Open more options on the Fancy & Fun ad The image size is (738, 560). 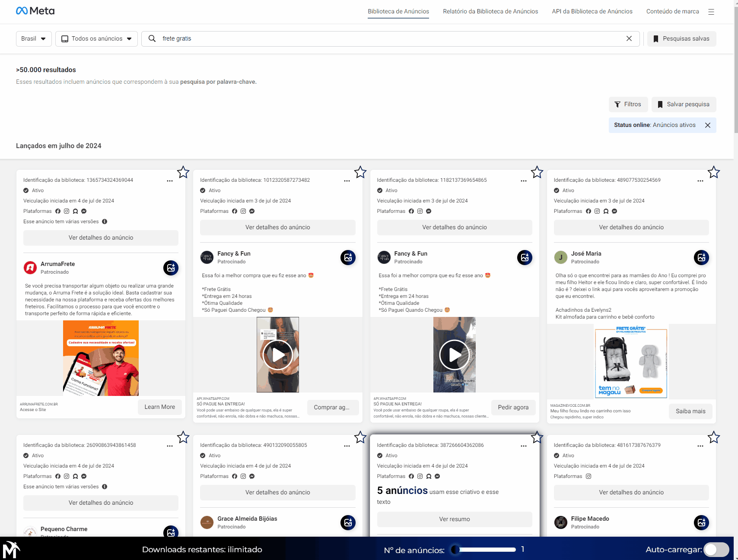tap(347, 181)
